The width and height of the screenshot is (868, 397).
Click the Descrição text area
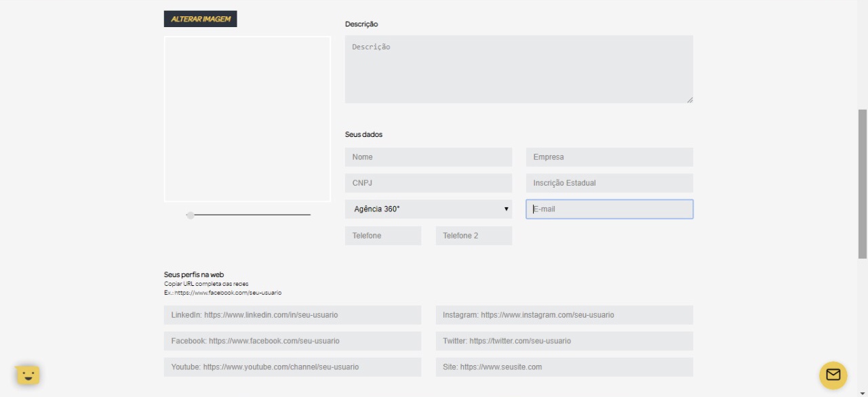(x=519, y=69)
